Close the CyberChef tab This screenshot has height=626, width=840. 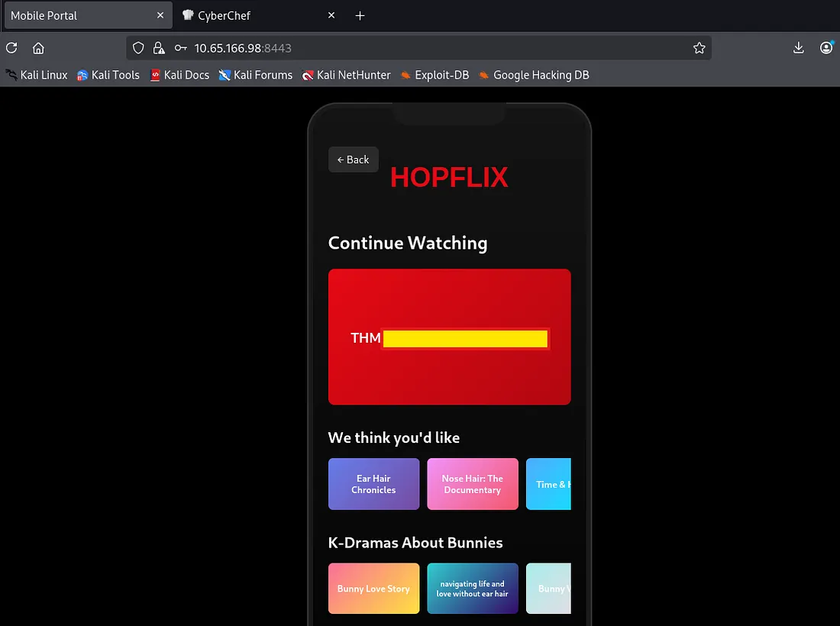331,15
